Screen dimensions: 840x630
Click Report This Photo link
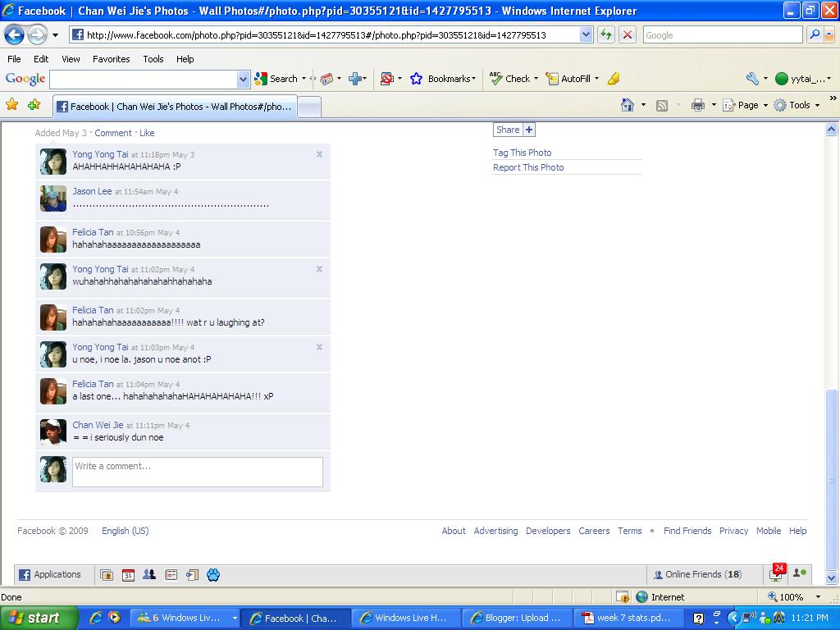pyautogui.click(x=528, y=167)
